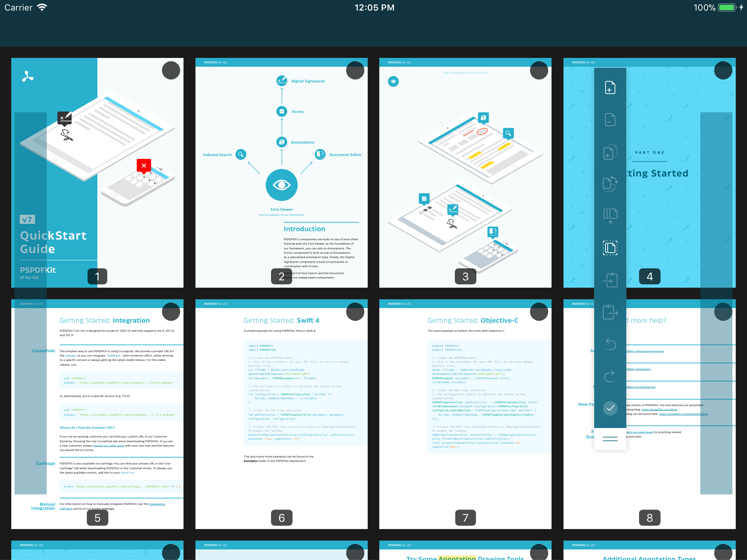The height and width of the screenshot is (560, 747).
Task: Select the document/page icon in sidebar
Action: coord(610,119)
